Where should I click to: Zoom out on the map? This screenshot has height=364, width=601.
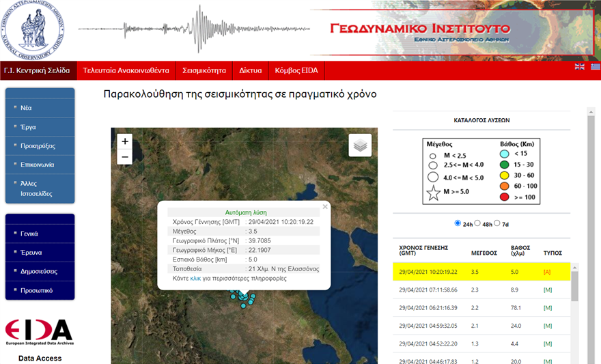(124, 157)
